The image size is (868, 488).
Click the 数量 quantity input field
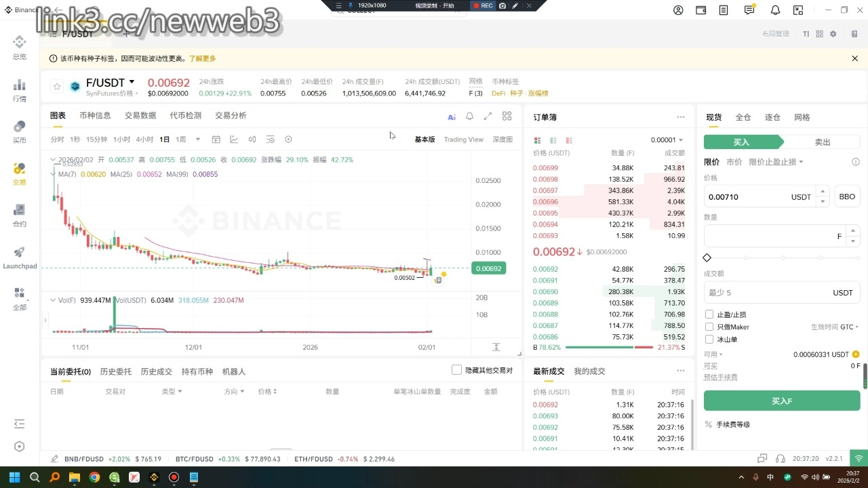click(x=782, y=236)
